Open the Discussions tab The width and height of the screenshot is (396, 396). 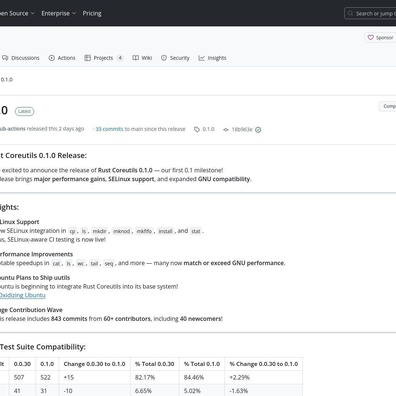20,58
